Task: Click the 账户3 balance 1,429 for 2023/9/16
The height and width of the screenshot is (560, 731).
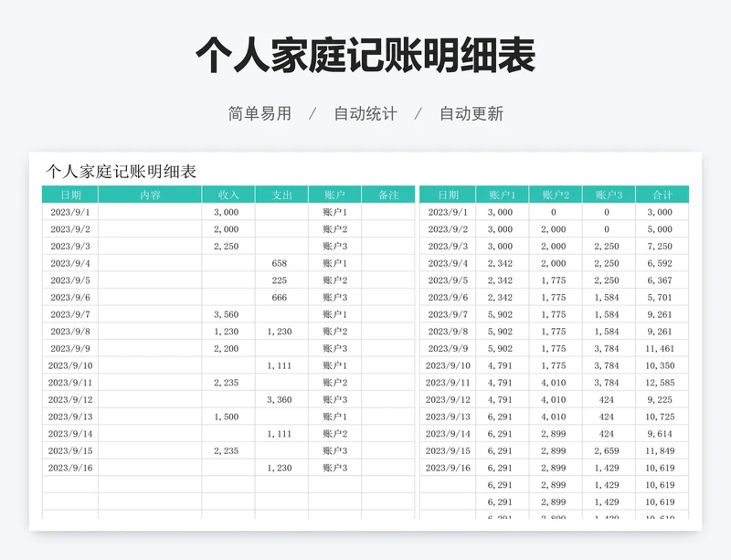Action: [x=607, y=468]
